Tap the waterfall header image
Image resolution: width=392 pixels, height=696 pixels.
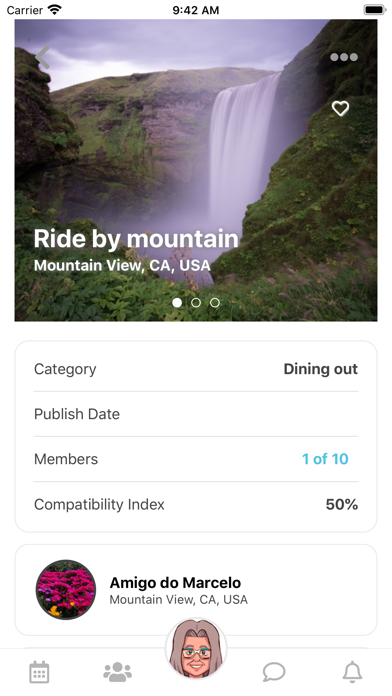click(x=196, y=170)
